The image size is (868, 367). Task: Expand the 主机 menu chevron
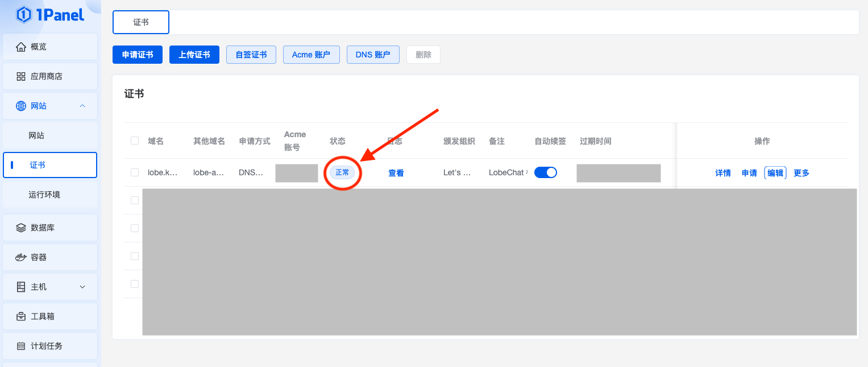[82, 287]
